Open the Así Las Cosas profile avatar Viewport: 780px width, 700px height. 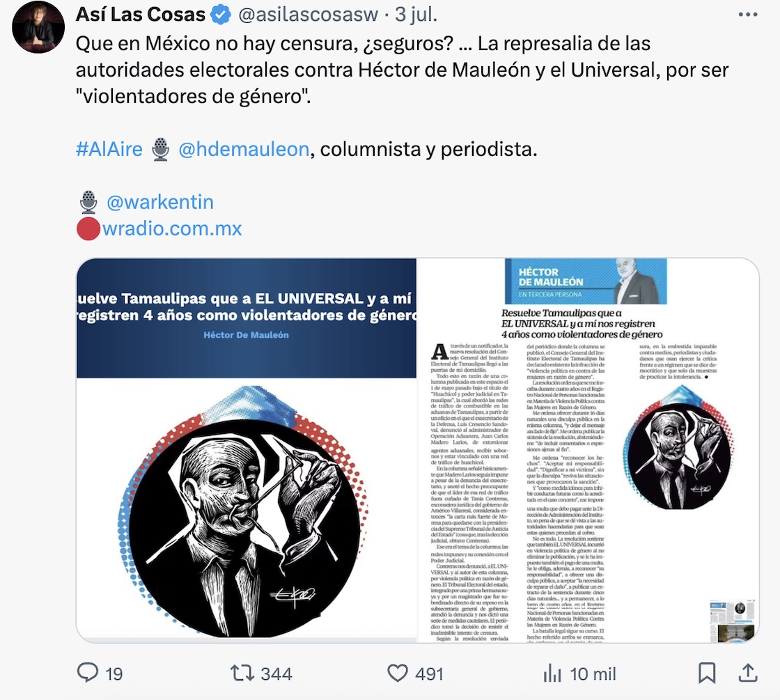coord(38,27)
